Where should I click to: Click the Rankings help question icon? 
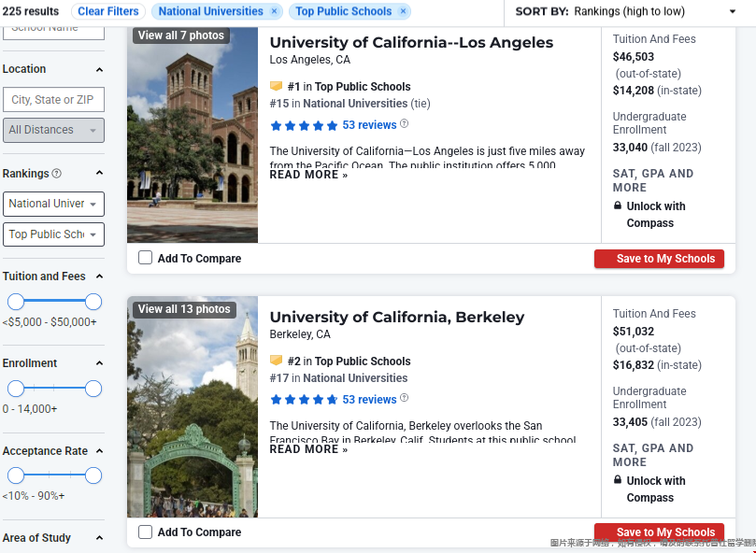tap(56, 173)
